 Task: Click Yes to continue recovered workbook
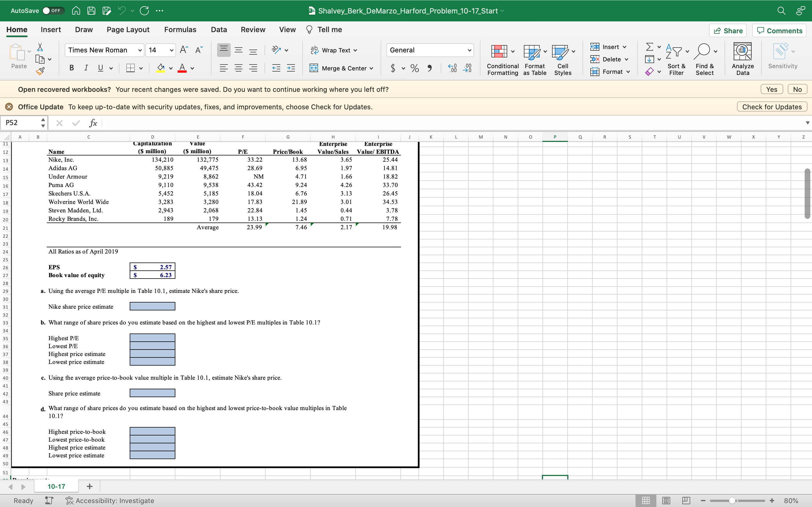771,89
